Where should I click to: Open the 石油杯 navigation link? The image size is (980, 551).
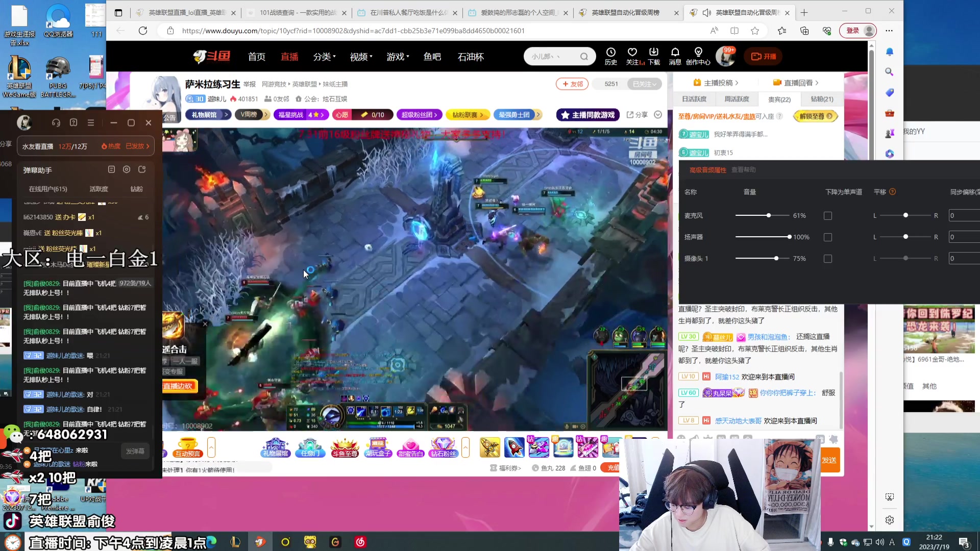471,57
